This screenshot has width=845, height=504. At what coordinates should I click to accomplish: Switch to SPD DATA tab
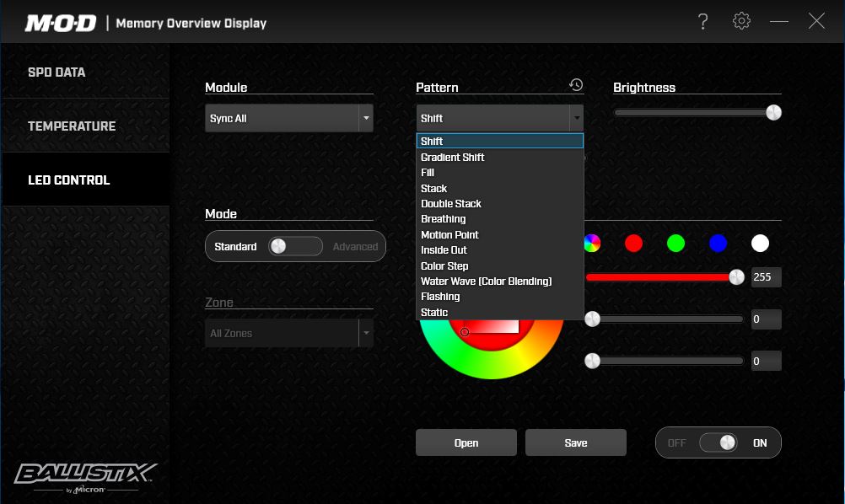pos(86,72)
